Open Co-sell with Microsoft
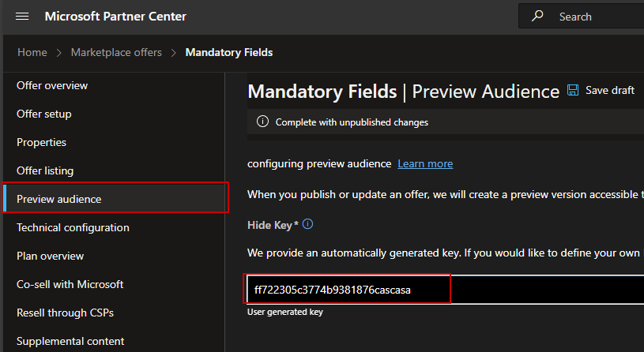 click(x=70, y=284)
